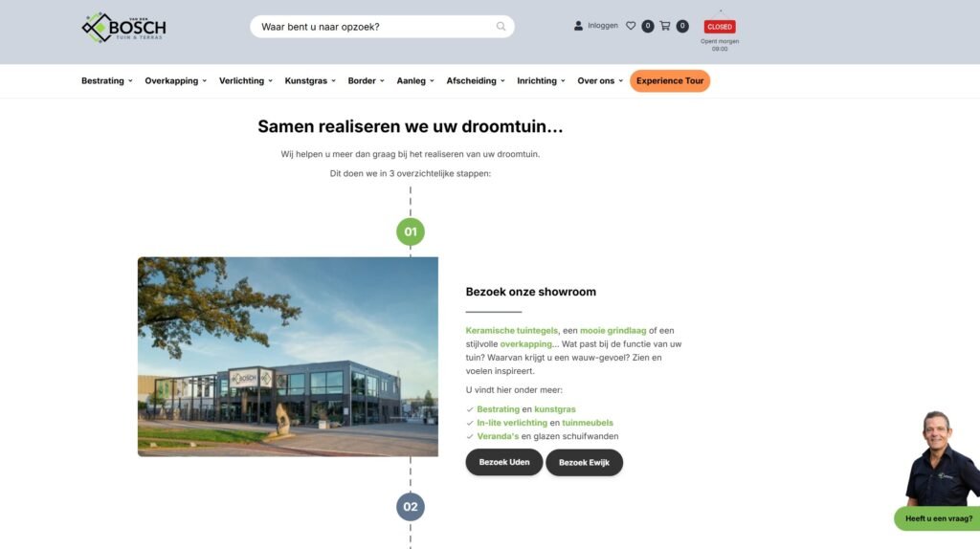Open the Over ons menu
Viewport: 980px width, 549px height.
[600, 80]
